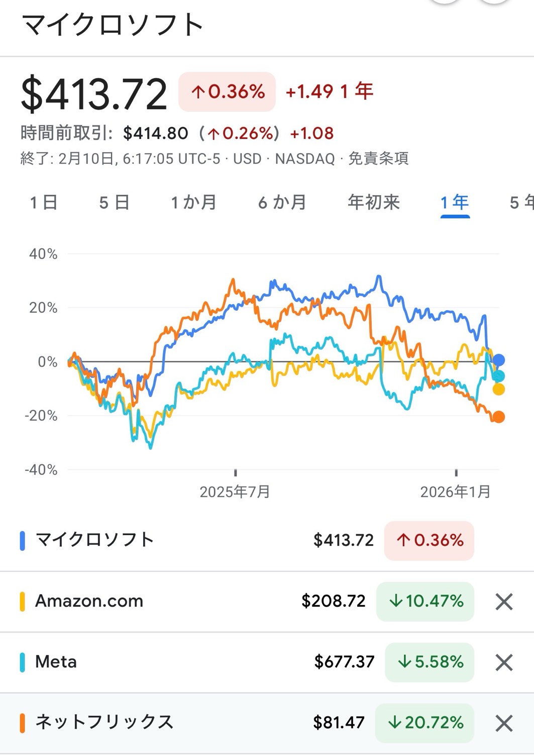Select the 5日 time range tab

[115, 202]
